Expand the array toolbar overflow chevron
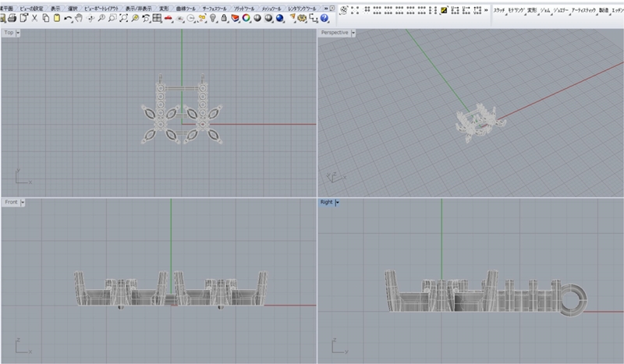Screen dimensions: 624x364 [486, 10]
